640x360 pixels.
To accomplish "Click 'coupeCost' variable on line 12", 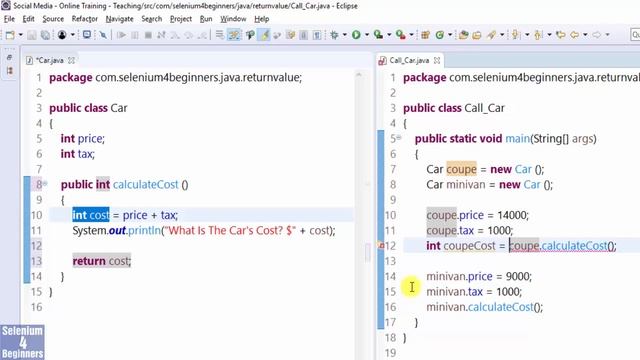I will [469, 246].
